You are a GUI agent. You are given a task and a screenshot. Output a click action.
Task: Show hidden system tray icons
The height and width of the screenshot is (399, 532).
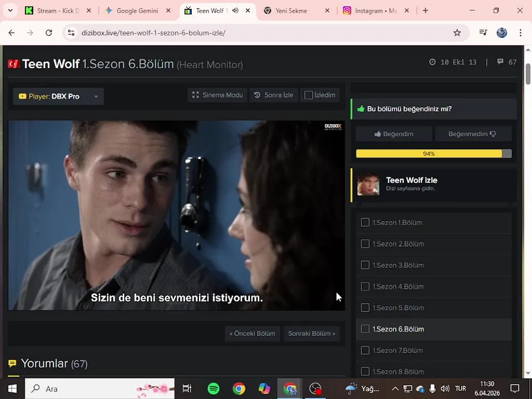point(395,388)
